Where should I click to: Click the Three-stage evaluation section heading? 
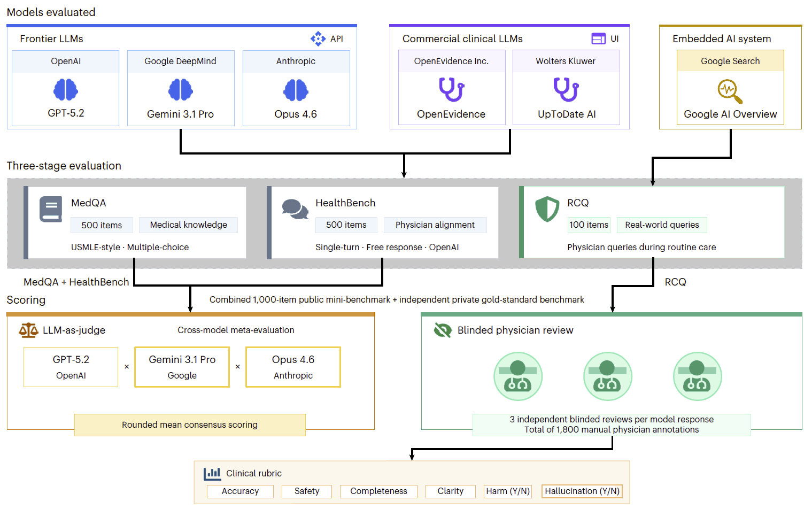coord(64,166)
